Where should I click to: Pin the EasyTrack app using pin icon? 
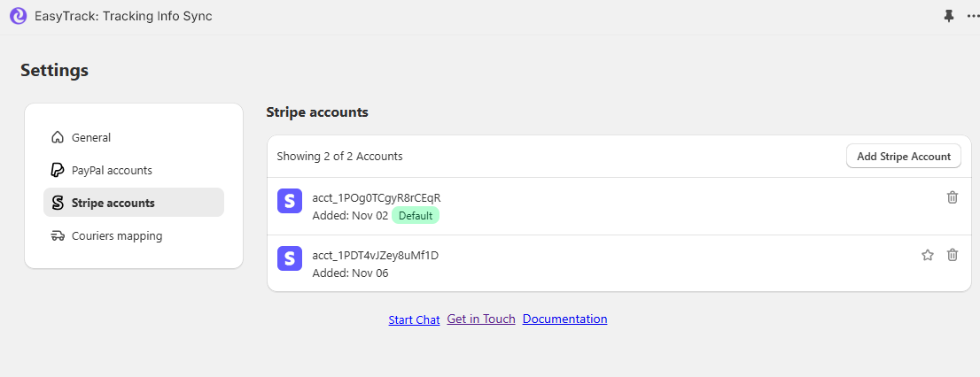(x=949, y=16)
